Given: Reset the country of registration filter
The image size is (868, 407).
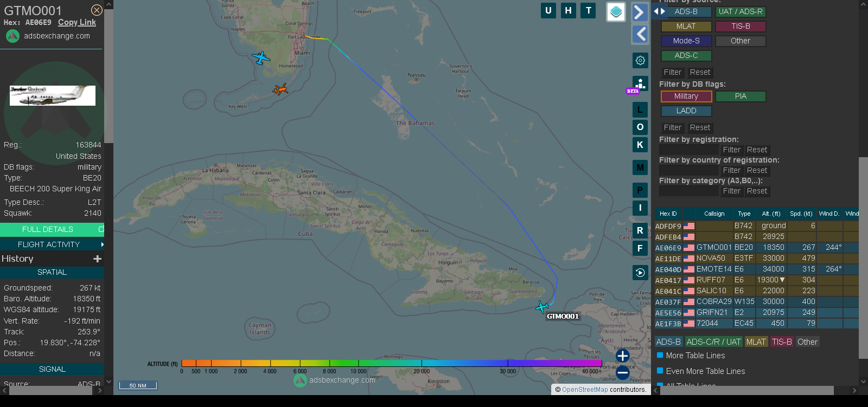Looking at the screenshot, I should tap(757, 170).
